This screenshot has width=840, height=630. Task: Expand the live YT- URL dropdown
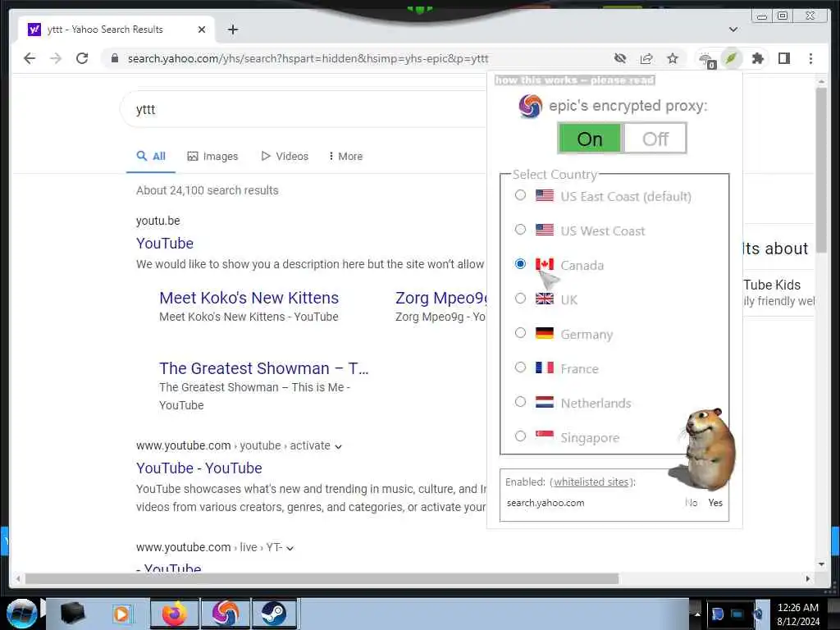click(290, 548)
